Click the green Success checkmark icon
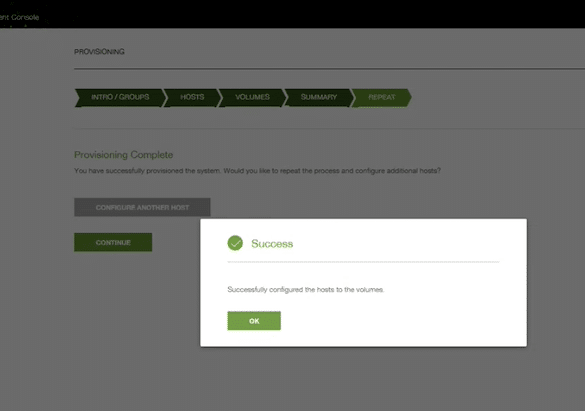Viewport: 585px width, 411px height. coord(235,243)
